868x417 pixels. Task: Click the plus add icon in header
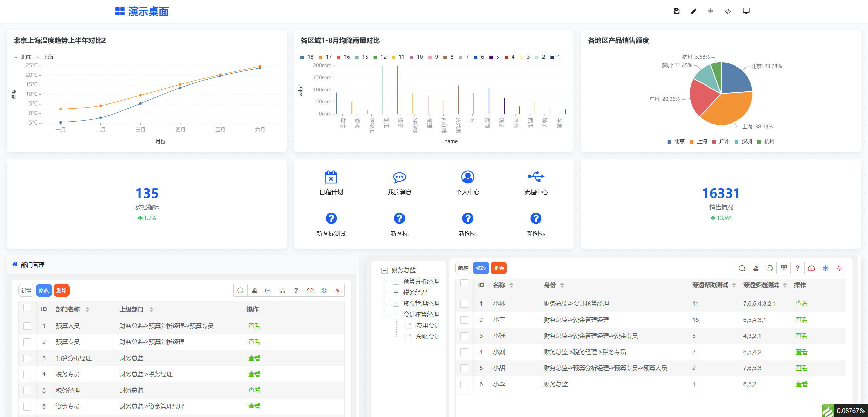pyautogui.click(x=711, y=11)
